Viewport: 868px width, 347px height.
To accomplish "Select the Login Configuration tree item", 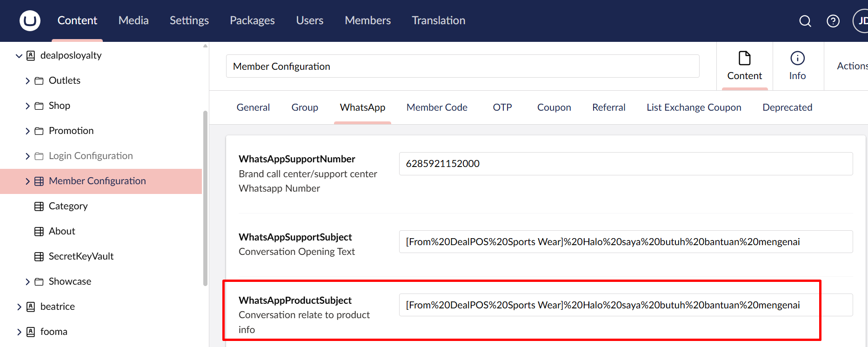I will pos(91,156).
